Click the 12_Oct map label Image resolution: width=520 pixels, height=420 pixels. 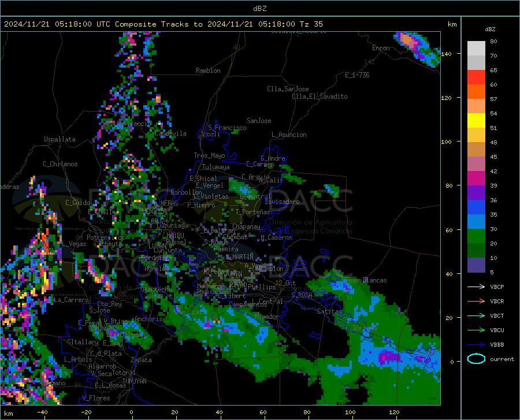click(x=285, y=283)
